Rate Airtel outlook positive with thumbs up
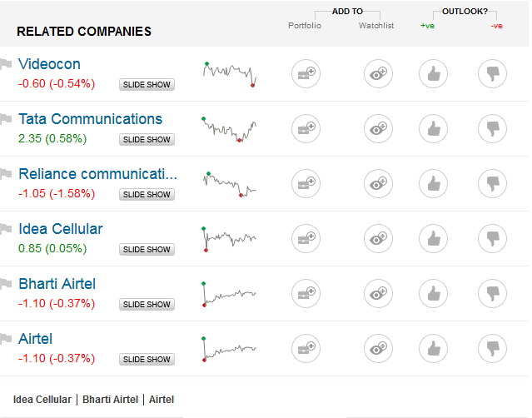 tap(432, 349)
